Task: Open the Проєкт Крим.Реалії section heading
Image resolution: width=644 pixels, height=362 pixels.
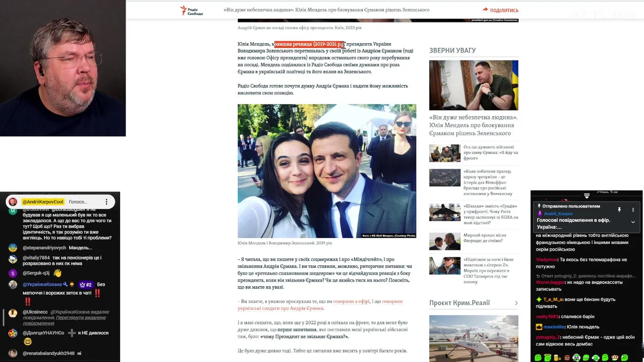Action: click(459, 303)
